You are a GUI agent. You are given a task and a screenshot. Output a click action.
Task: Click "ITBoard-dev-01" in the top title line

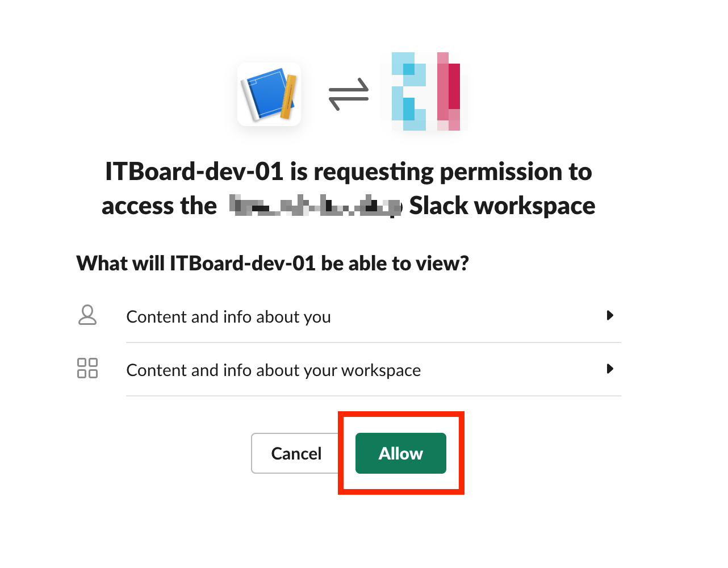pyautogui.click(x=194, y=172)
